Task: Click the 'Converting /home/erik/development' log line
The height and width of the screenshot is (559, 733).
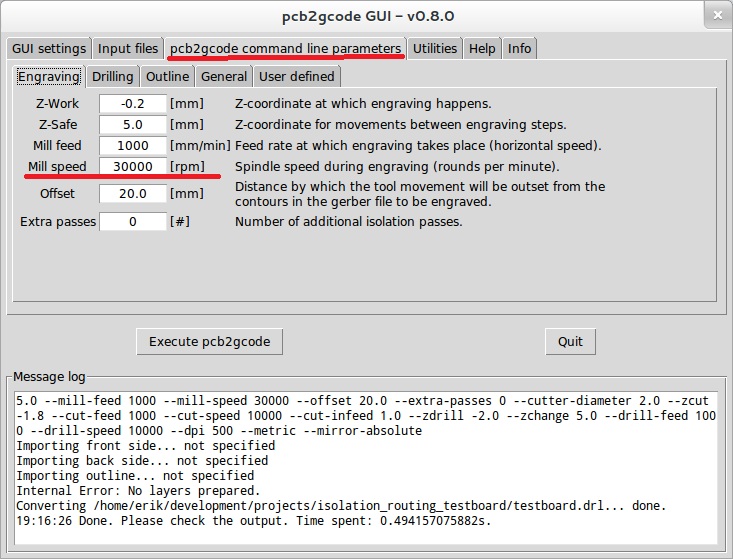Action: (x=341, y=506)
